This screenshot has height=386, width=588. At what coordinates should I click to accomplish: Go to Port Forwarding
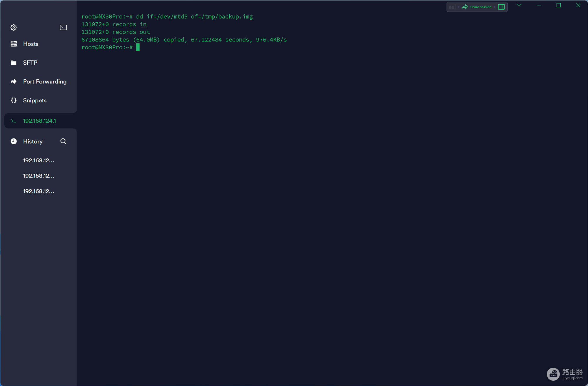click(x=38, y=81)
